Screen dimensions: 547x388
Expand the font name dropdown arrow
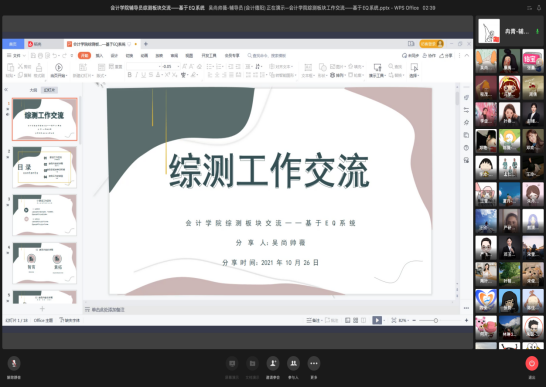click(x=160, y=66)
